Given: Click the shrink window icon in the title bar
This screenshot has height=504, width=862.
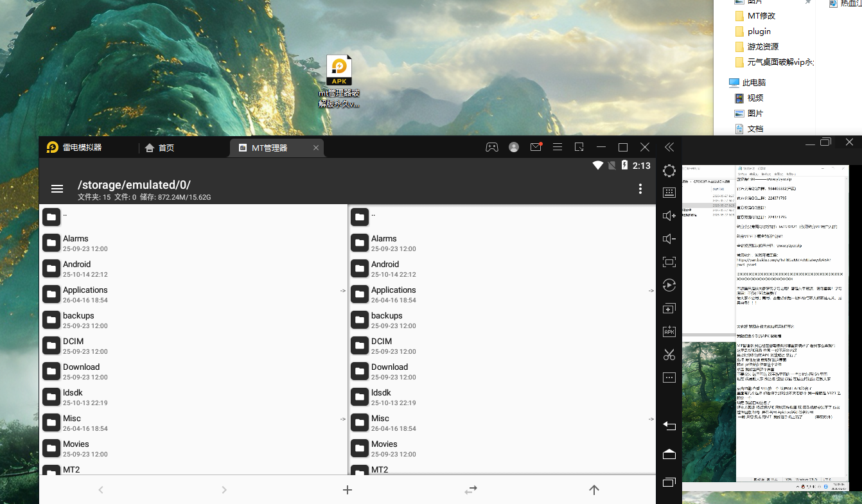Looking at the screenshot, I should (579, 147).
